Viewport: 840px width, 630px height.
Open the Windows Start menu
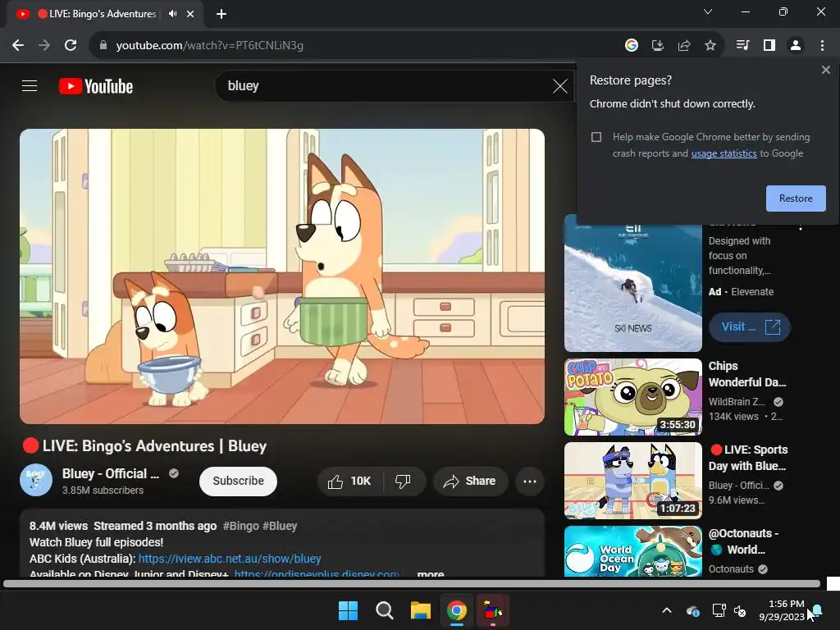point(348,610)
